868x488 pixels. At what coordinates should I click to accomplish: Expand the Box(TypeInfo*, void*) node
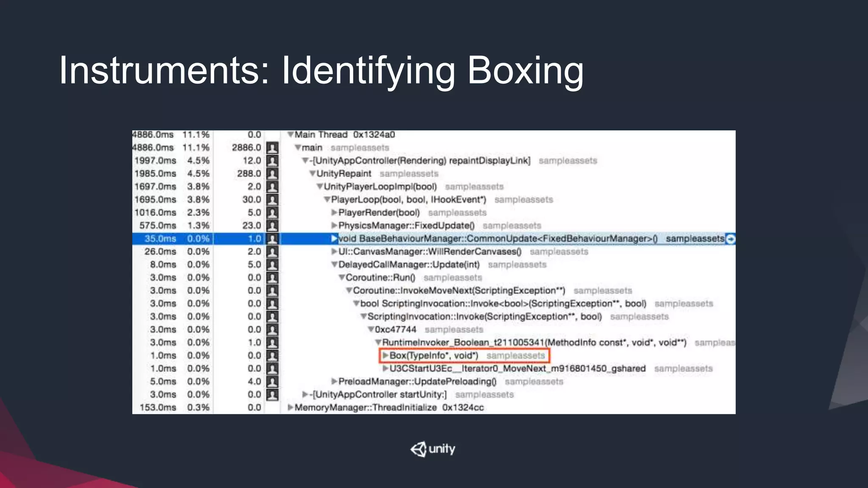click(x=386, y=356)
